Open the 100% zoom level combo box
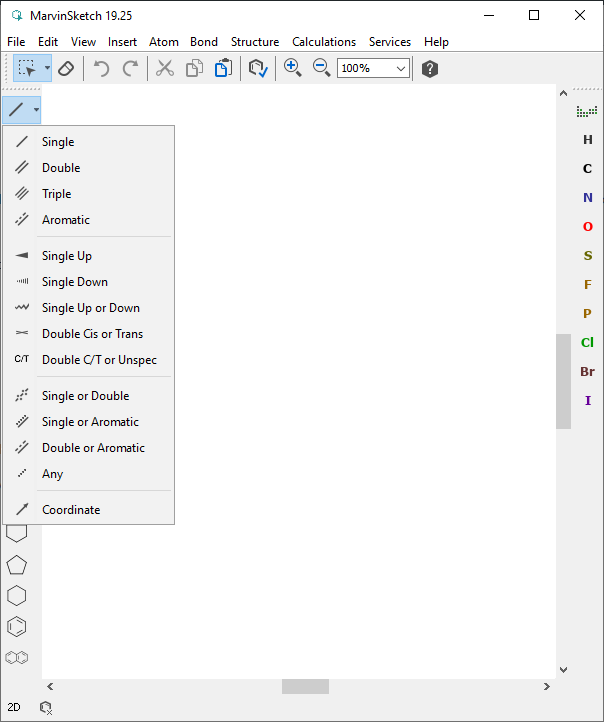This screenshot has width=604, height=722. tap(373, 68)
